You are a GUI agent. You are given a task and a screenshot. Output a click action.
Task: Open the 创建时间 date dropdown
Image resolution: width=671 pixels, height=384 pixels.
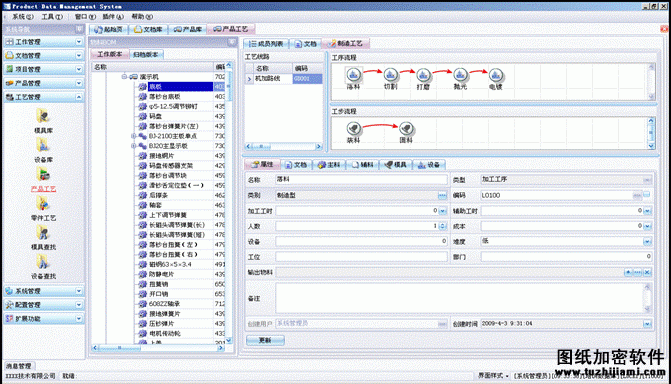point(647,324)
